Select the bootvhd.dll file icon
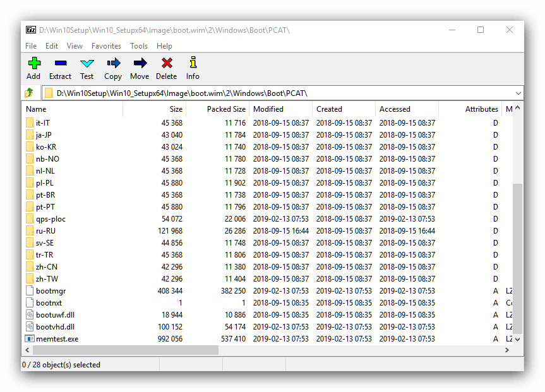545x392 pixels. 30,327
